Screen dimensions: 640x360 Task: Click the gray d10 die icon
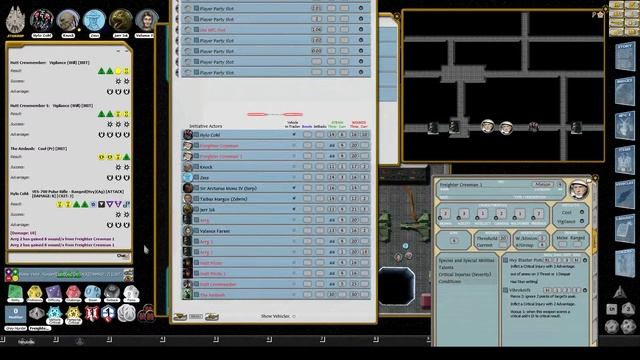(x=36, y=314)
